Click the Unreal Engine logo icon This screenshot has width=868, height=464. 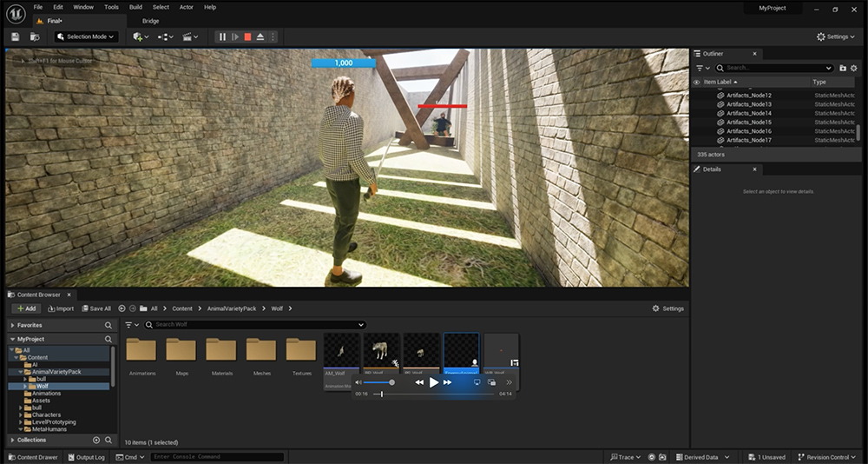click(x=16, y=14)
